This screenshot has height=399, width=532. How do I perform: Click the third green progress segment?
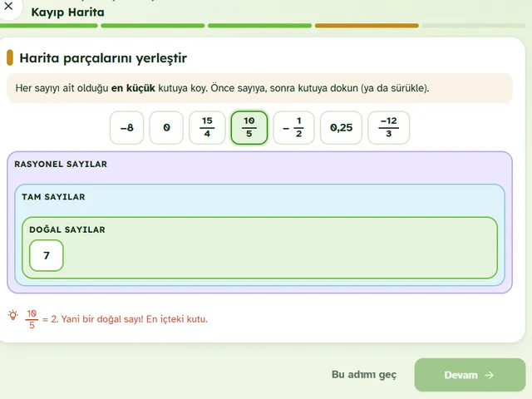click(260, 26)
